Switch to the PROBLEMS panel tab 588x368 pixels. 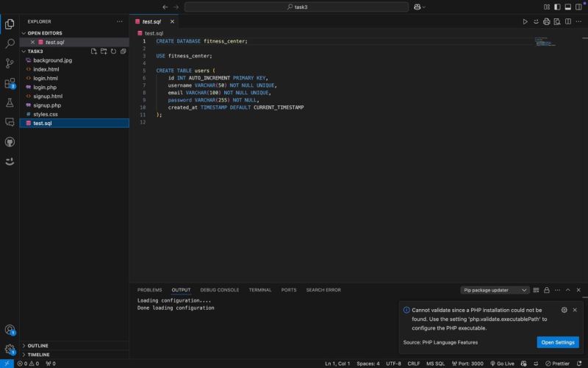[x=149, y=290]
